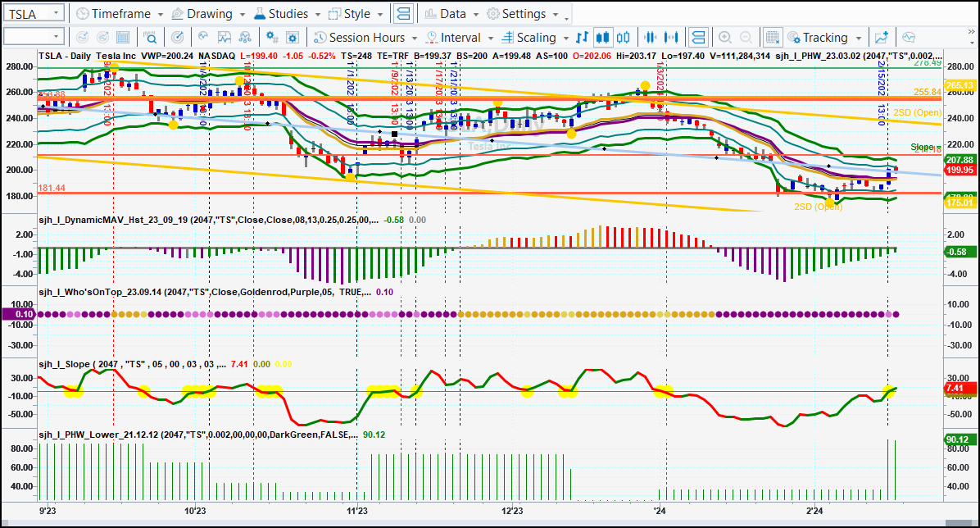Click the gear with hash icon
This screenshot has width=980, height=528.
pyautogui.click(x=272, y=38)
